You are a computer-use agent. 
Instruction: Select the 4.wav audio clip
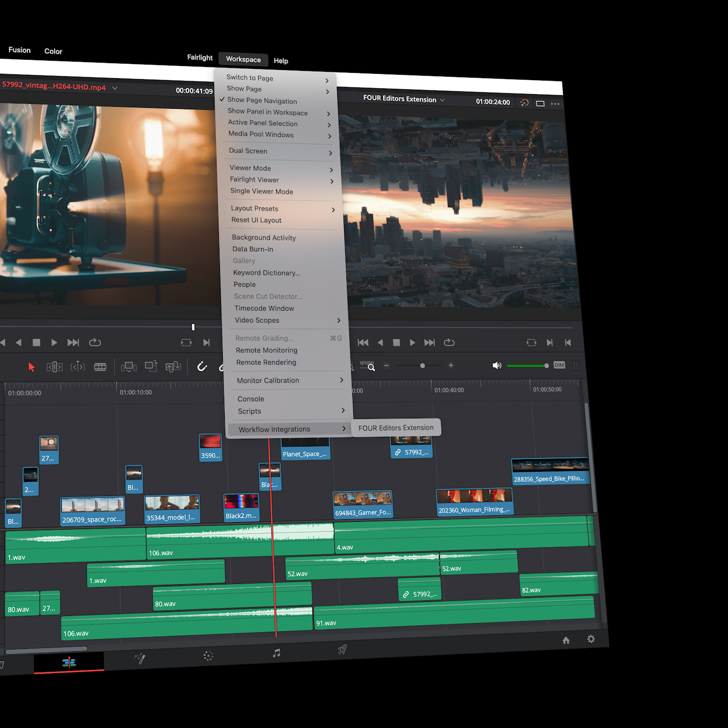point(461,535)
